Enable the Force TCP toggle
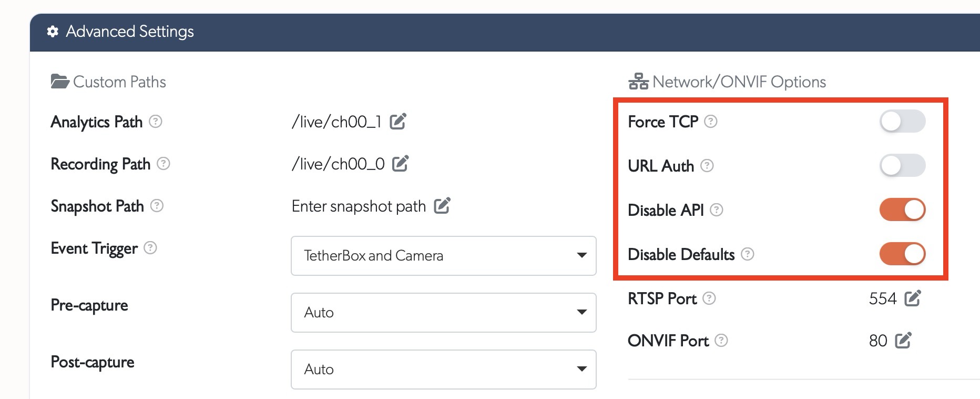980x399 pixels. (x=902, y=121)
